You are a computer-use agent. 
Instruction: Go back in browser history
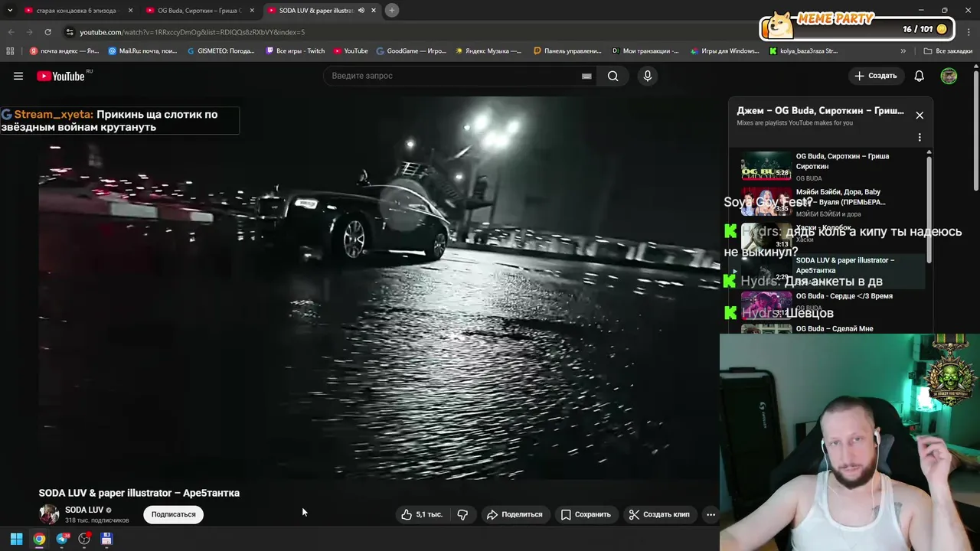point(11,32)
